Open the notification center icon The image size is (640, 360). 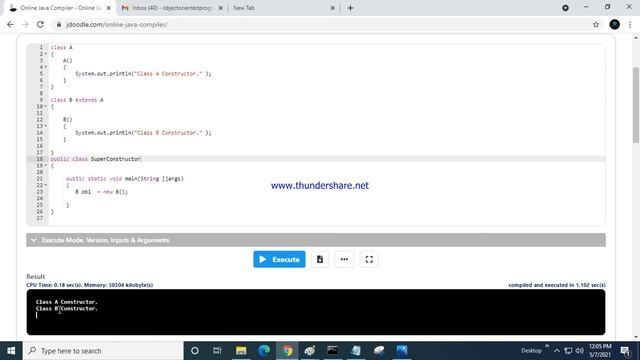tap(625, 351)
